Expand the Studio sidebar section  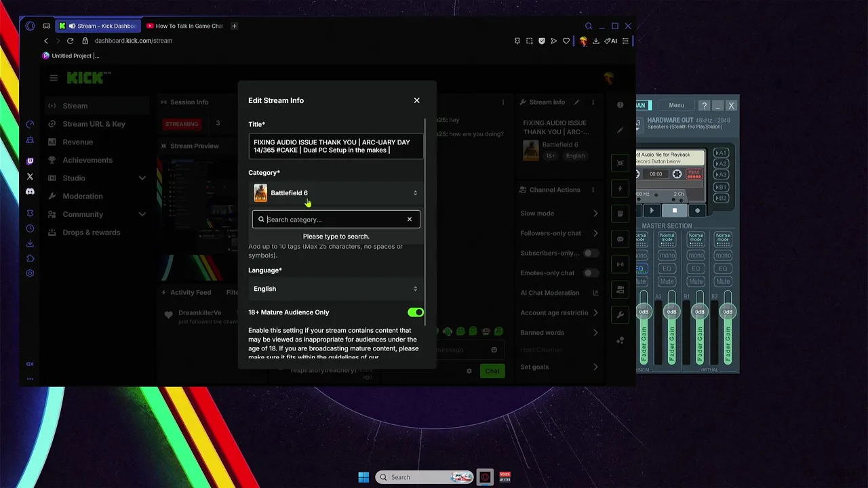[x=98, y=178]
